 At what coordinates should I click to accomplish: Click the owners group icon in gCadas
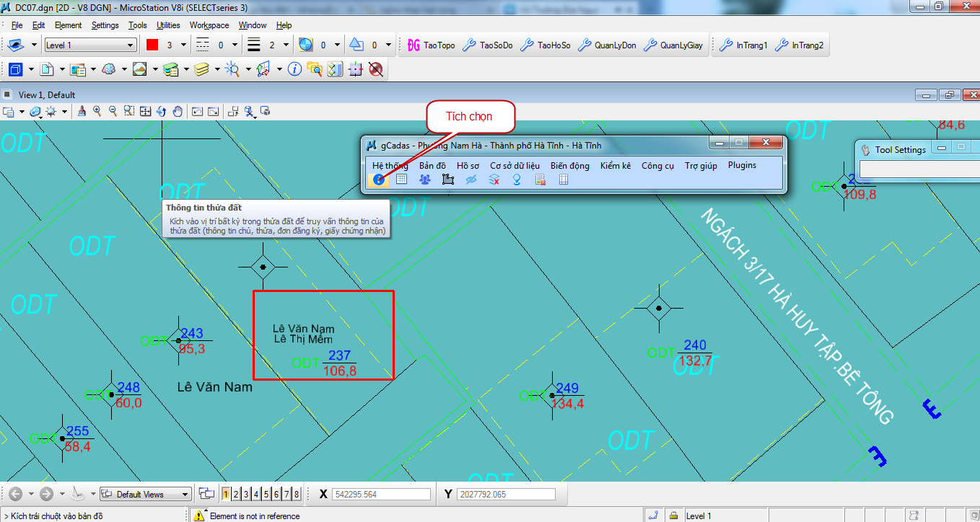click(x=425, y=180)
